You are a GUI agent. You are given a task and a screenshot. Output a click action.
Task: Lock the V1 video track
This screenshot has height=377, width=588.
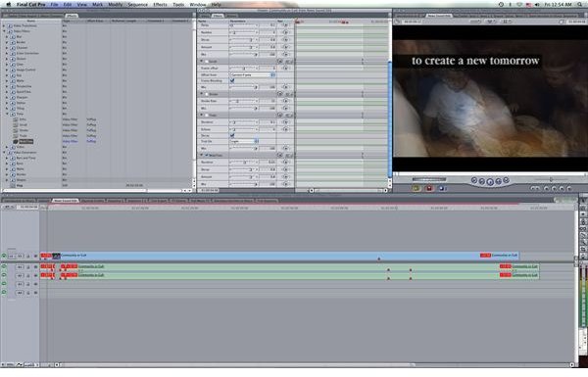pos(28,256)
